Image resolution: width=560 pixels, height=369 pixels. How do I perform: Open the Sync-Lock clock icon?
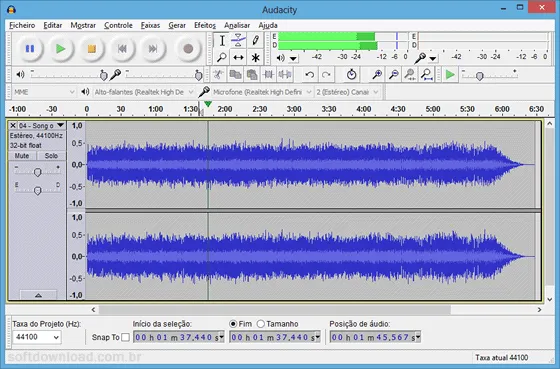[351, 75]
